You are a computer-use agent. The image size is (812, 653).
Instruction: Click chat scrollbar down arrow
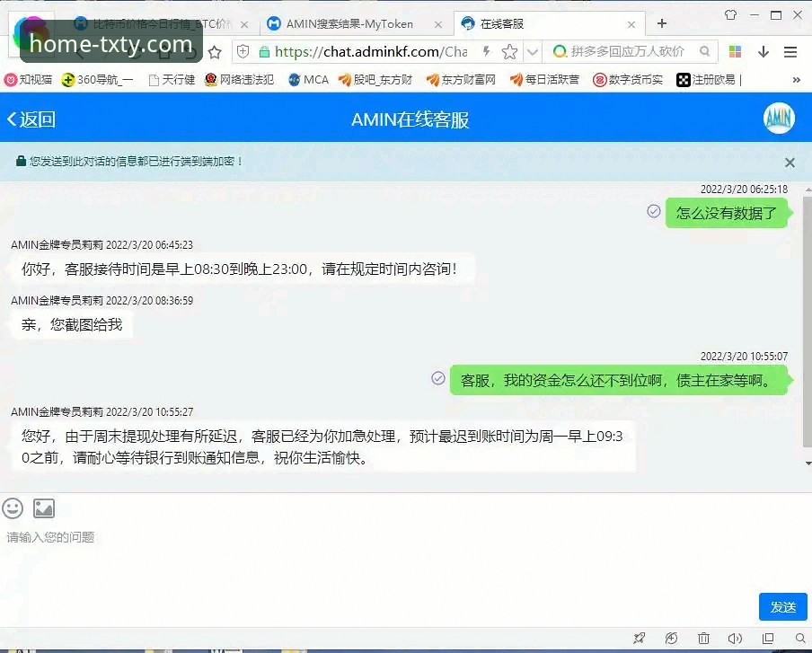808,463
